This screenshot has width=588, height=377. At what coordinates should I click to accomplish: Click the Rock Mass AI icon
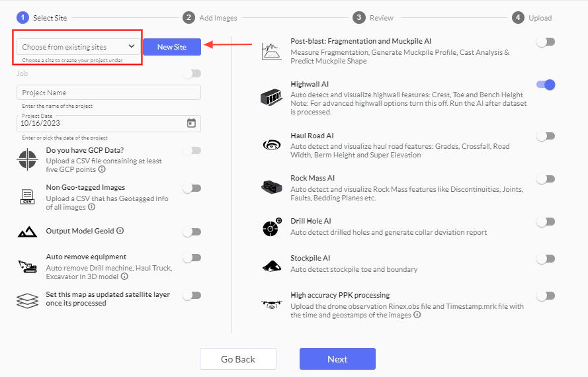point(272,187)
